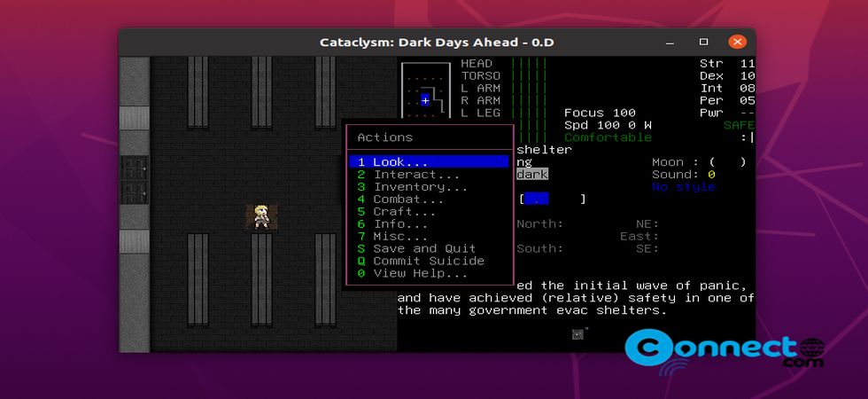
Task: Click the government evac shelters message line
Action: coord(532,310)
